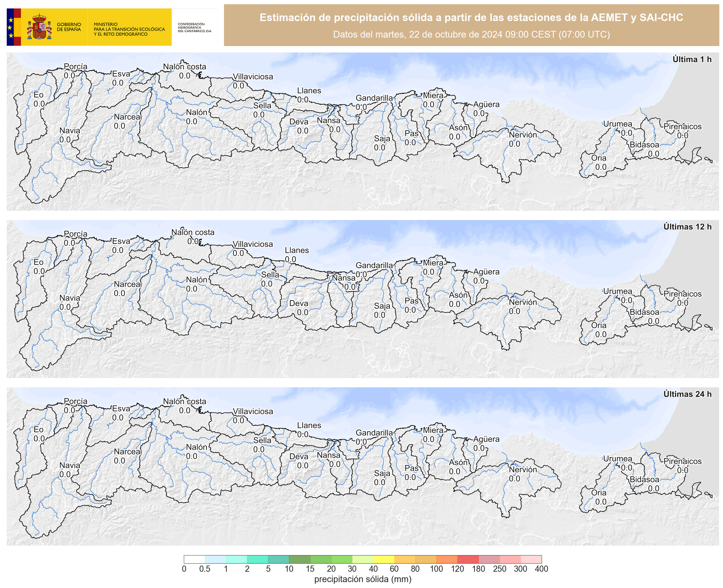723x588 pixels.
Task: Click the Pas label in the Últimas 24 h map
Action: pos(412,468)
